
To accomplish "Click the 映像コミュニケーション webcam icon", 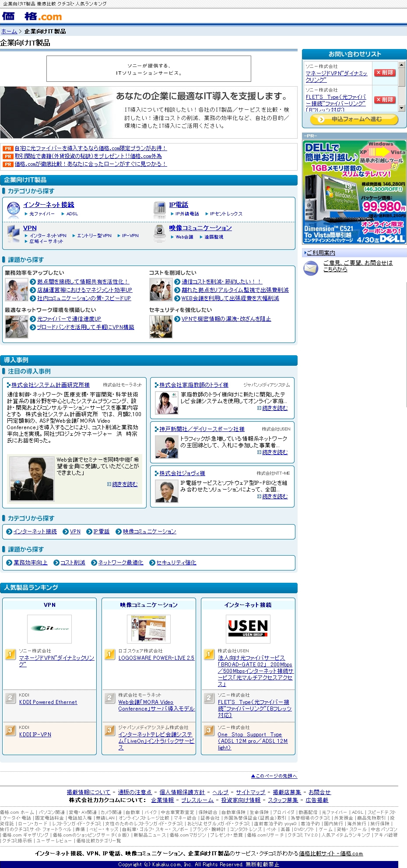I will coord(160,233).
